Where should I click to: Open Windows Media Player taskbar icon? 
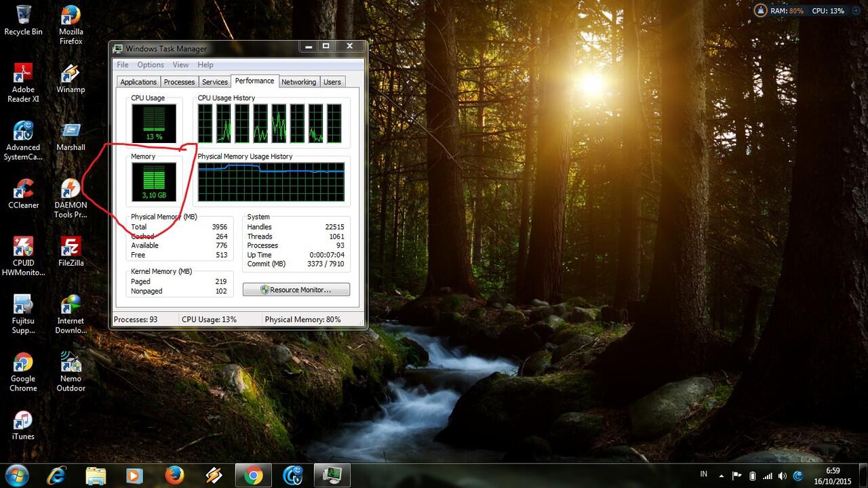(x=135, y=475)
